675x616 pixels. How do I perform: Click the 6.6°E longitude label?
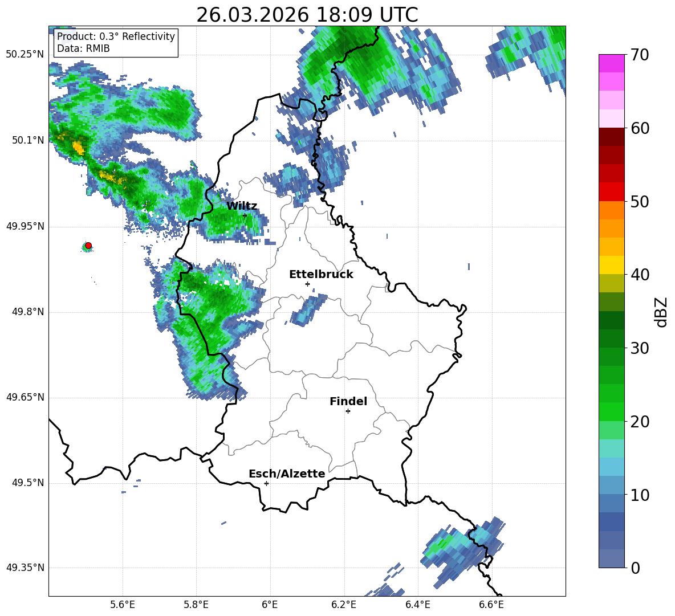491,605
